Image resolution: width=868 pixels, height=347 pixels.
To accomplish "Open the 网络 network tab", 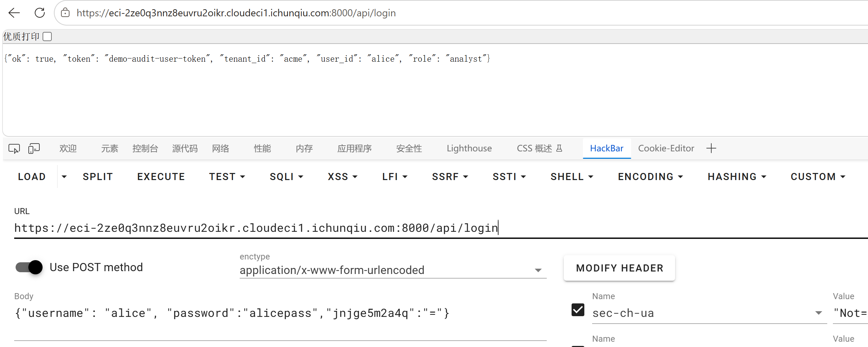I will point(221,148).
